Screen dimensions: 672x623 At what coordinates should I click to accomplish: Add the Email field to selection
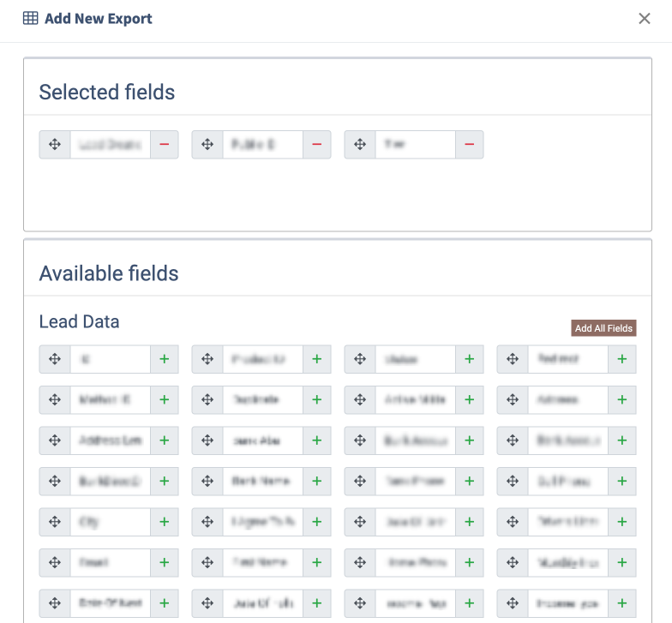pyautogui.click(x=165, y=562)
